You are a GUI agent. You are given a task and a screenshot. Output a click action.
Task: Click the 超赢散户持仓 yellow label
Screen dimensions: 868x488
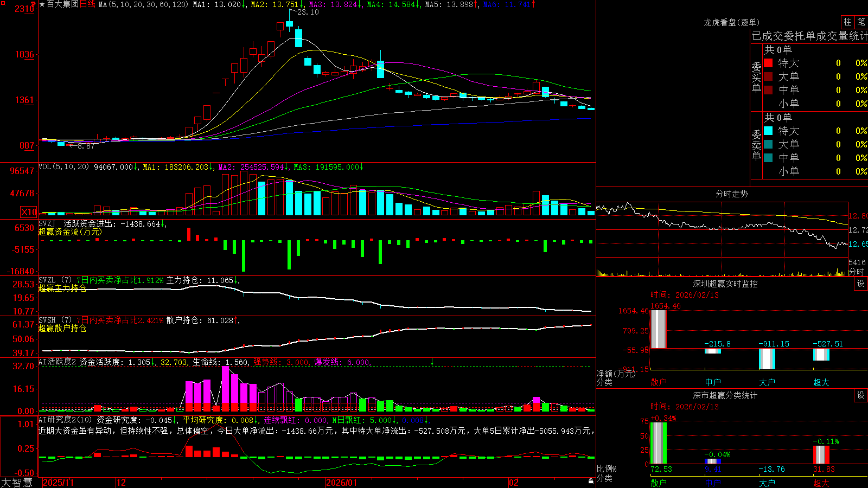coord(62,328)
